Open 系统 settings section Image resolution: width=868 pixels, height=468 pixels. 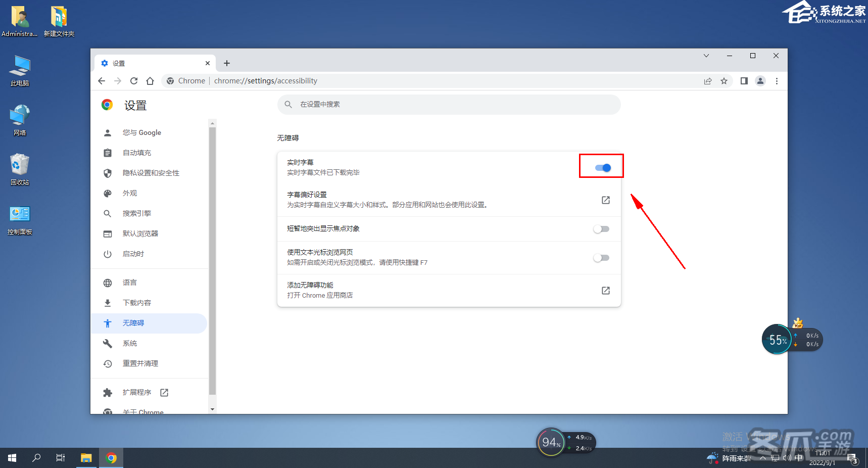click(x=149, y=343)
